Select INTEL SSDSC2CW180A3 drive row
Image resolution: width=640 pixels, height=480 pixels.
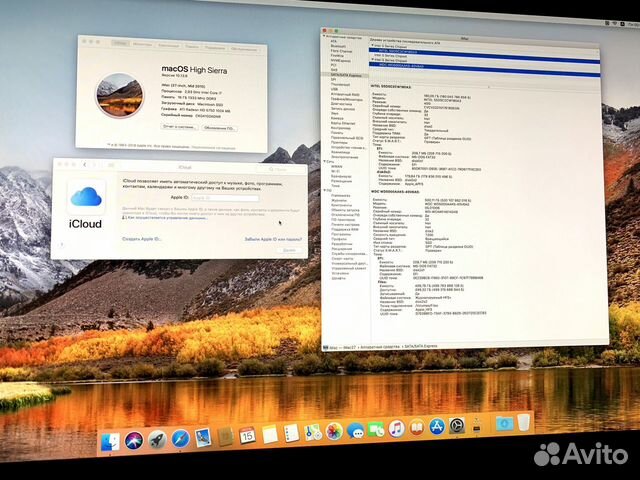pos(485,54)
